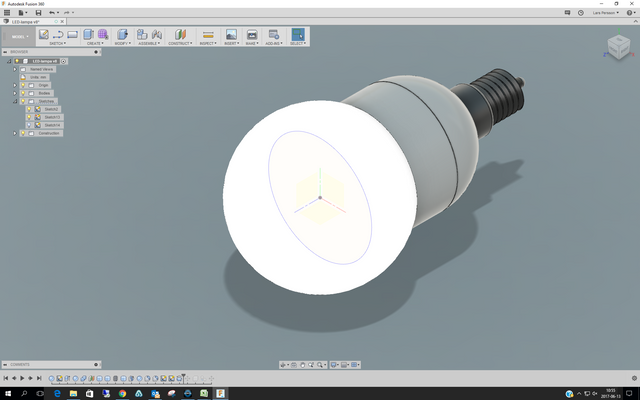Viewport: 640px width, 400px height.
Task: Toggle visibility bulb of Bodies
Action: click(23, 93)
